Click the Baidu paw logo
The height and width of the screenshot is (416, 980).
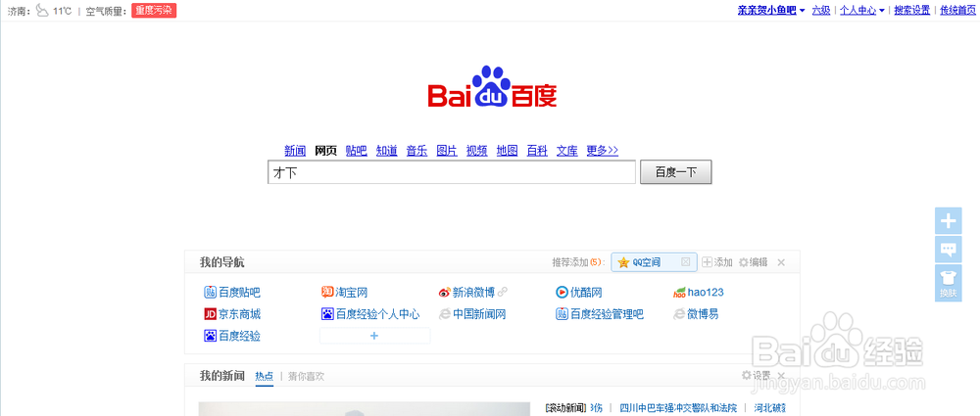click(492, 87)
